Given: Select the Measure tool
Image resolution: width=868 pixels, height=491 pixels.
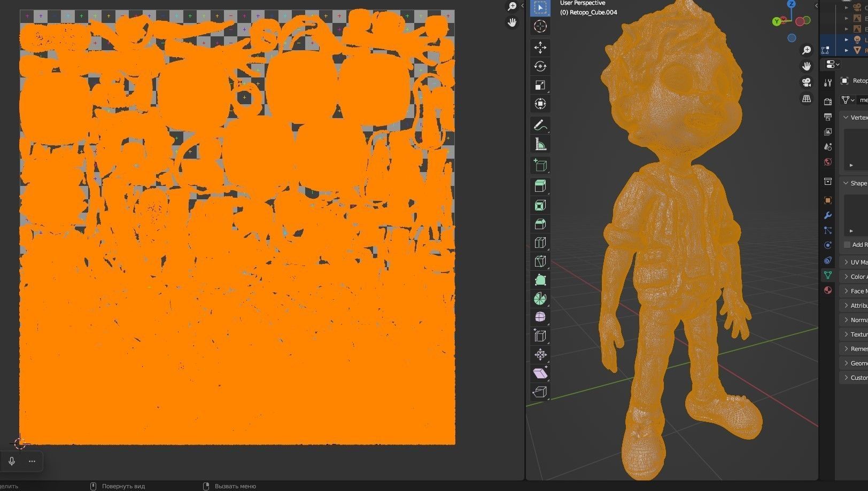Looking at the screenshot, I should pyautogui.click(x=540, y=144).
